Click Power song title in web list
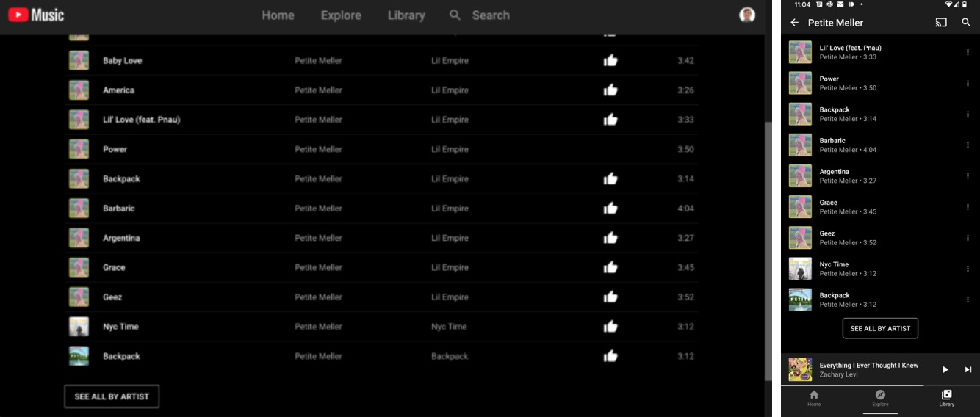This screenshot has height=417, width=980. pyautogui.click(x=115, y=149)
